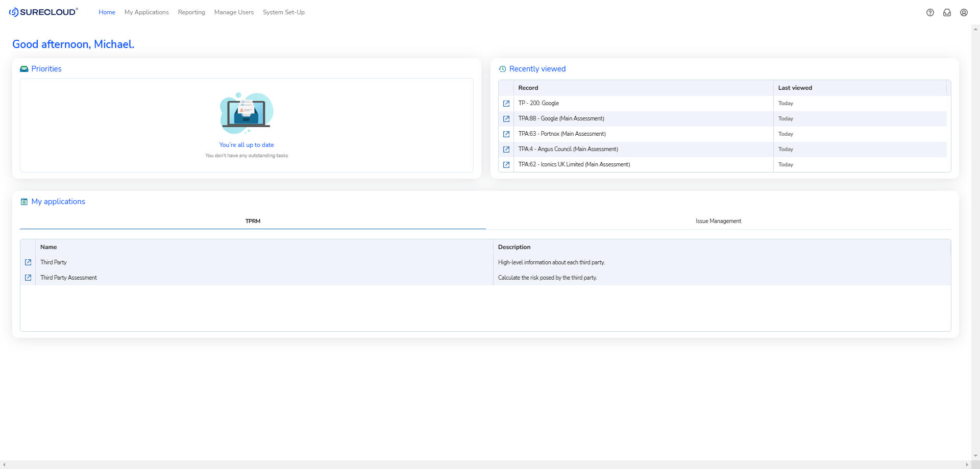Image resolution: width=980 pixels, height=469 pixels.
Task: Open the user profile account icon
Action: pyautogui.click(x=964, y=13)
